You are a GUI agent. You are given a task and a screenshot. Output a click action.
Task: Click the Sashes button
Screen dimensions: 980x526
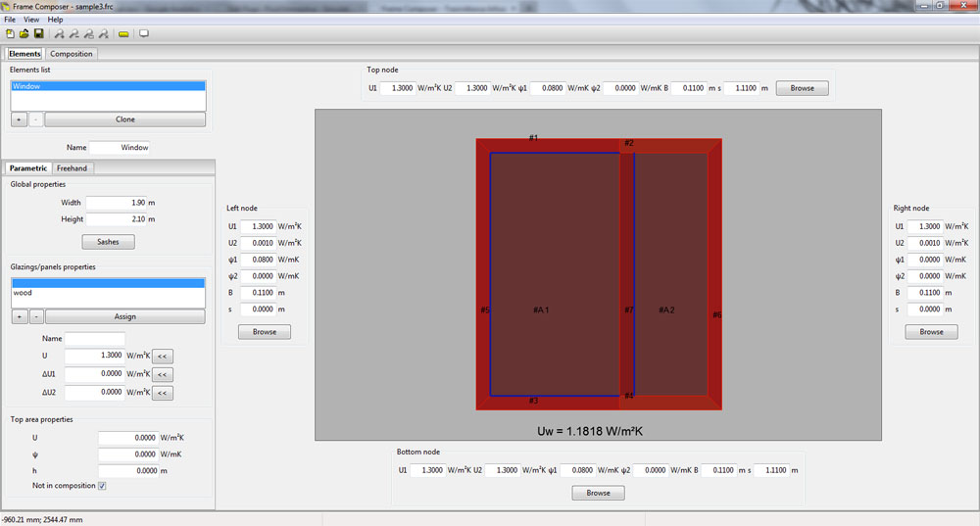point(108,242)
